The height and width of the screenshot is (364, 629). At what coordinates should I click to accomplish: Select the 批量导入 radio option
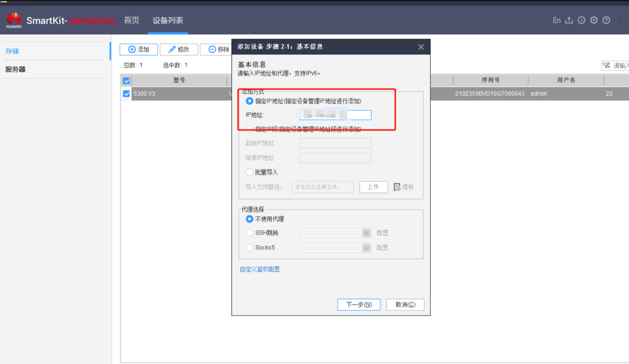tap(249, 172)
